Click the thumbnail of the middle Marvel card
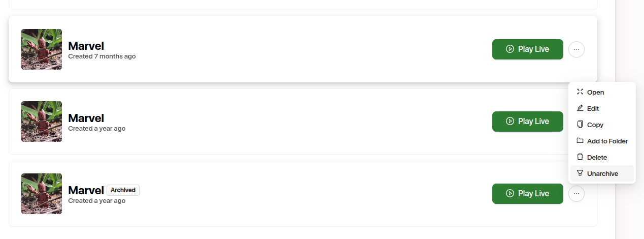 (x=42, y=122)
